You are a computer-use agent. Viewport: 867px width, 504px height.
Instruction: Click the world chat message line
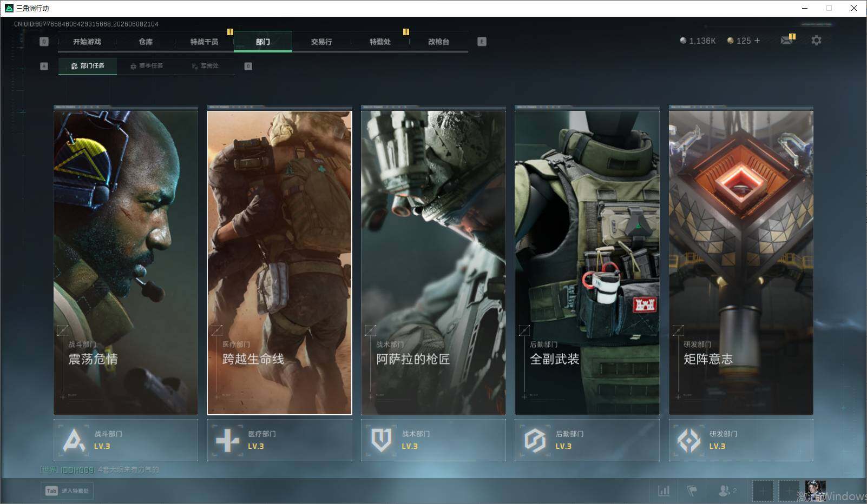pos(100,469)
